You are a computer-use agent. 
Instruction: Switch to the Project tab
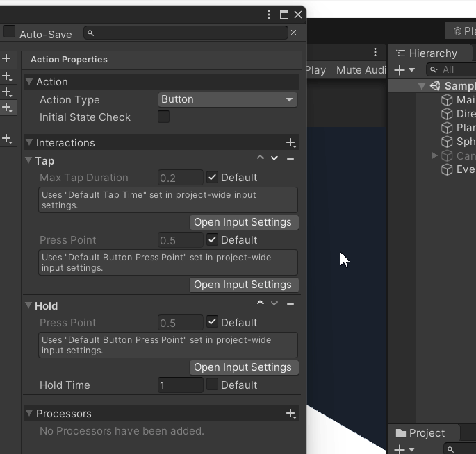425,433
